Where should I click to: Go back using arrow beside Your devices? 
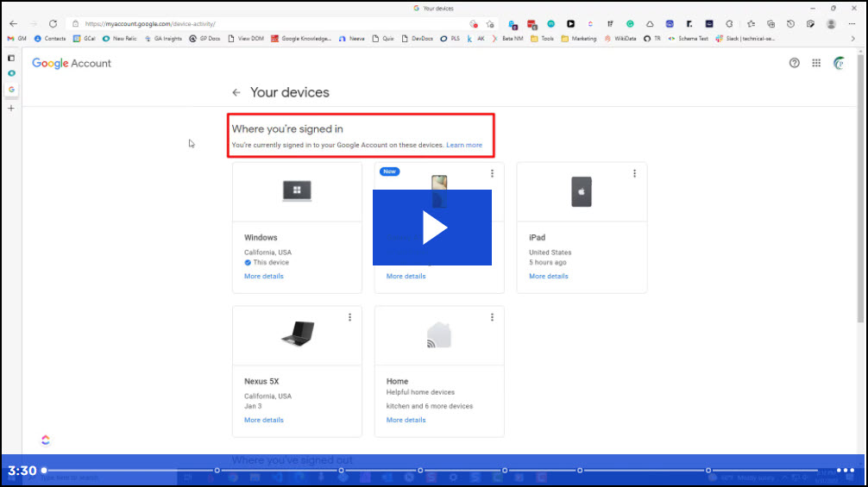236,92
